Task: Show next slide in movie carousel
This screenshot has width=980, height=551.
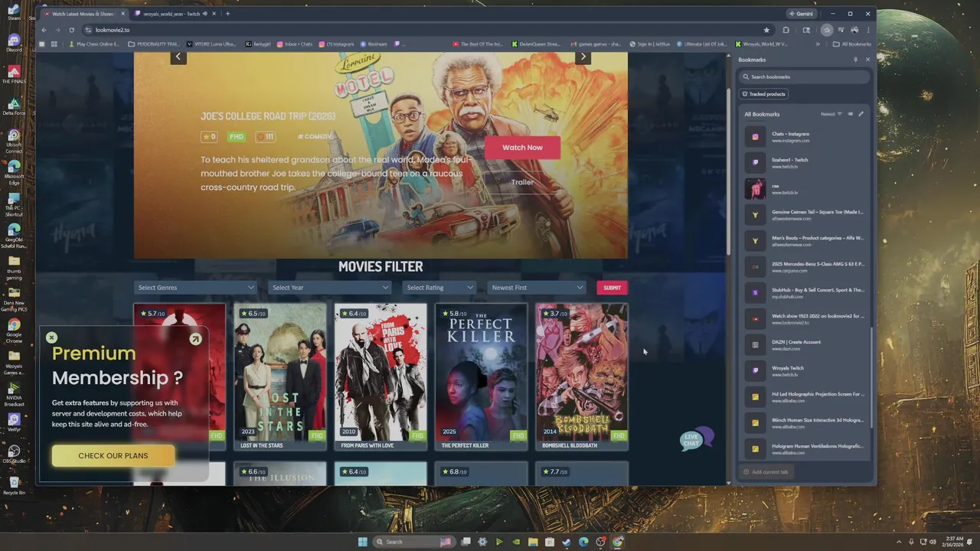Action: tap(583, 57)
